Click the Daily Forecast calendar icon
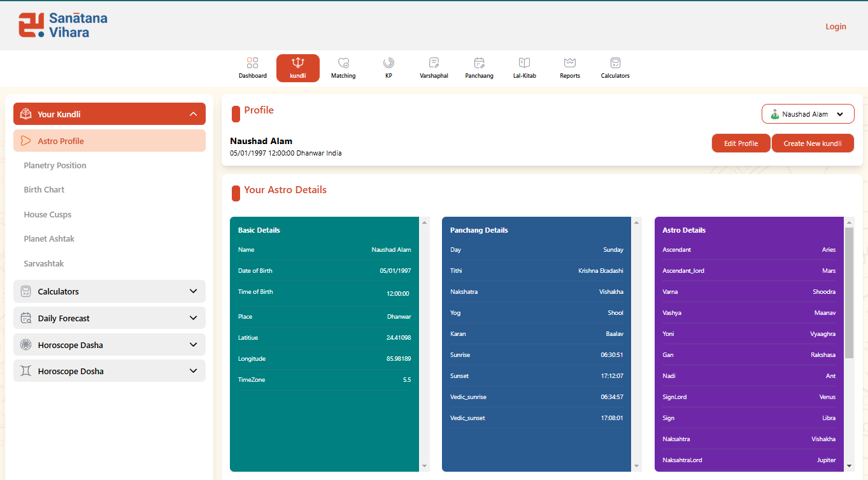The width and height of the screenshot is (868, 480). [x=25, y=318]
